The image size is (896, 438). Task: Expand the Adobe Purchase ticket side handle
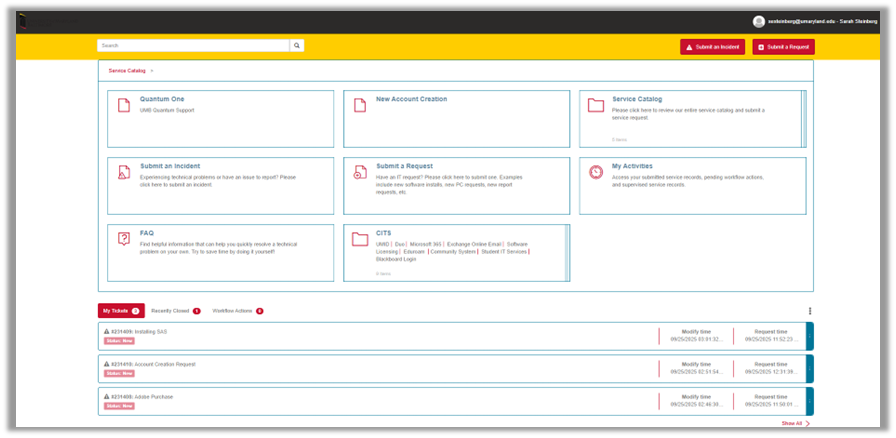tap(810, 401)
